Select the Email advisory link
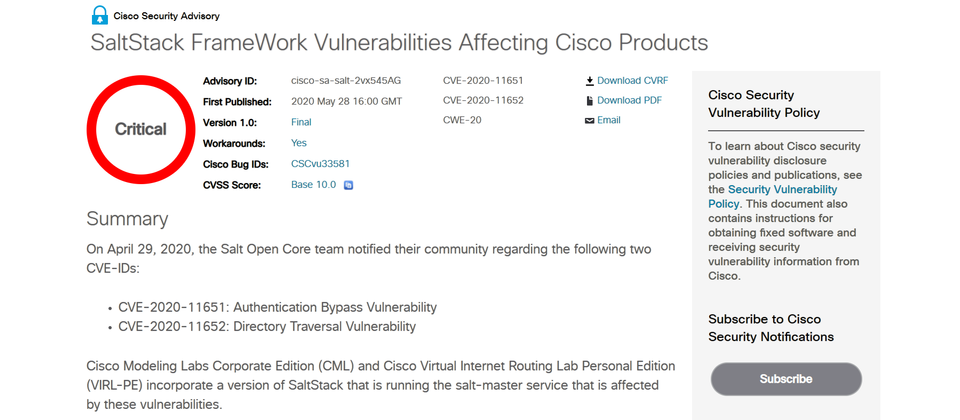 (609, 120)
